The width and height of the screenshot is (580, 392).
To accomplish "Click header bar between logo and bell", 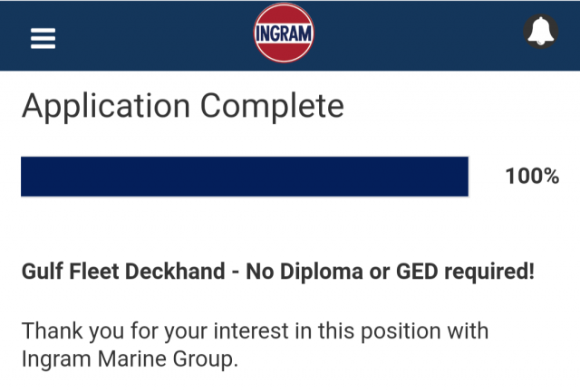I will click(x=417, y=36).
